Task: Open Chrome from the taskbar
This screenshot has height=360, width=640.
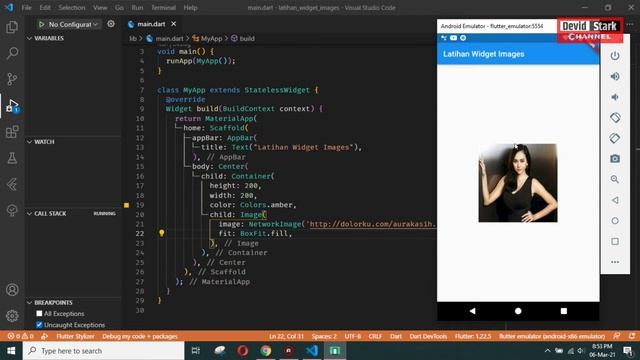Action: pos(266,351)
